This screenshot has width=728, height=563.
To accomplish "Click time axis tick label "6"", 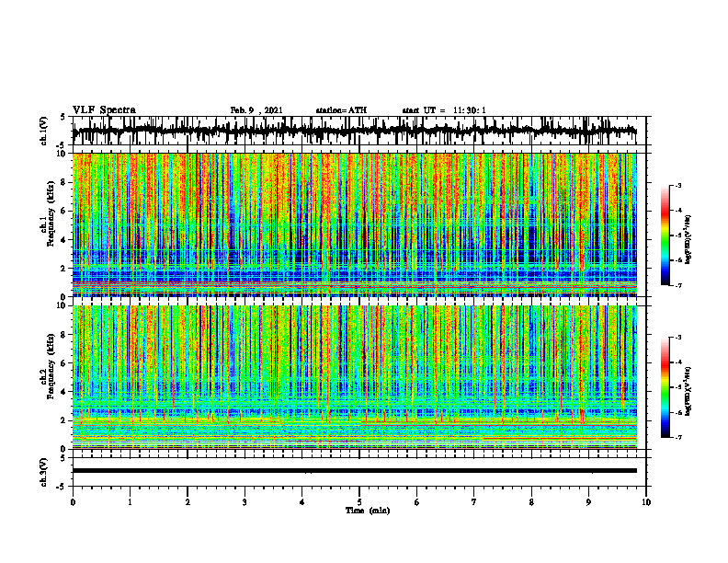I will point(417,502).
